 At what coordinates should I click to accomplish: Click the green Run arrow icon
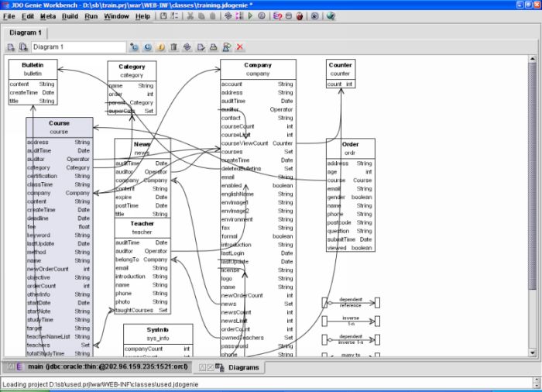251,16
